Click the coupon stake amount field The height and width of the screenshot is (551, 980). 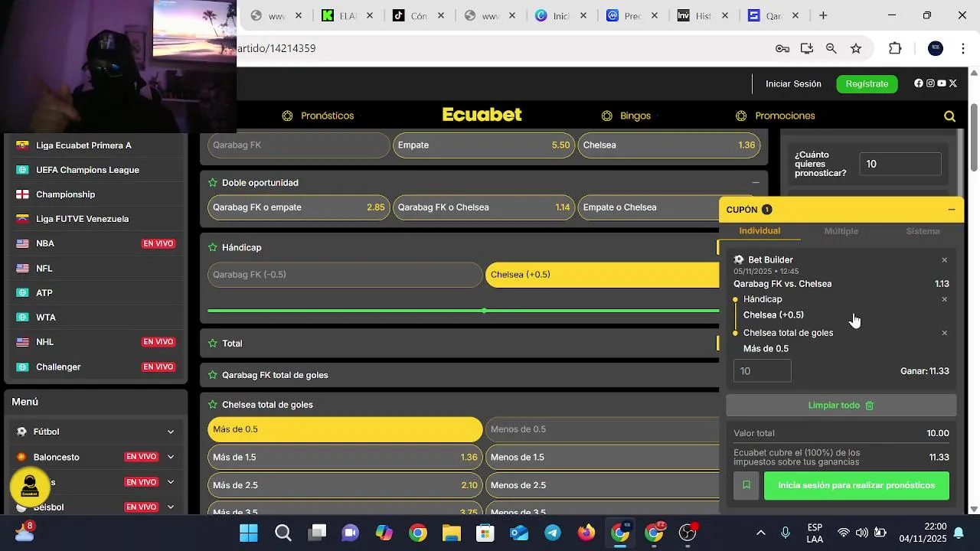point(762,371)
